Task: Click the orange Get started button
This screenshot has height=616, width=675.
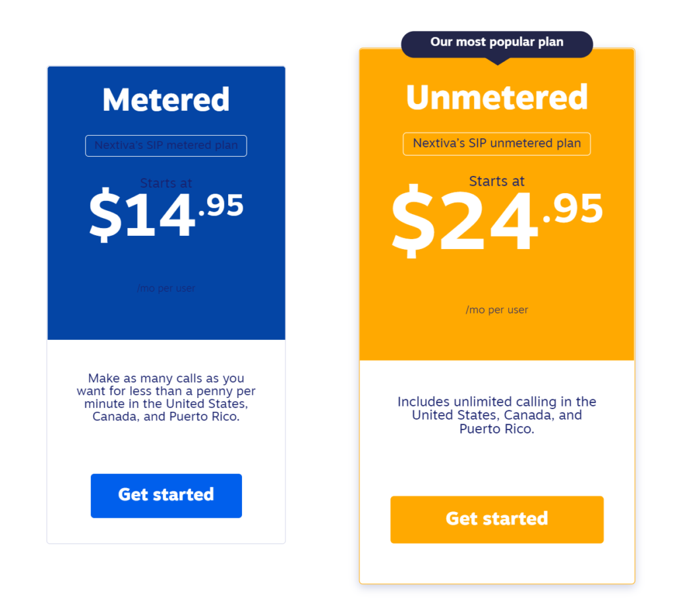Action: (497, 519)
